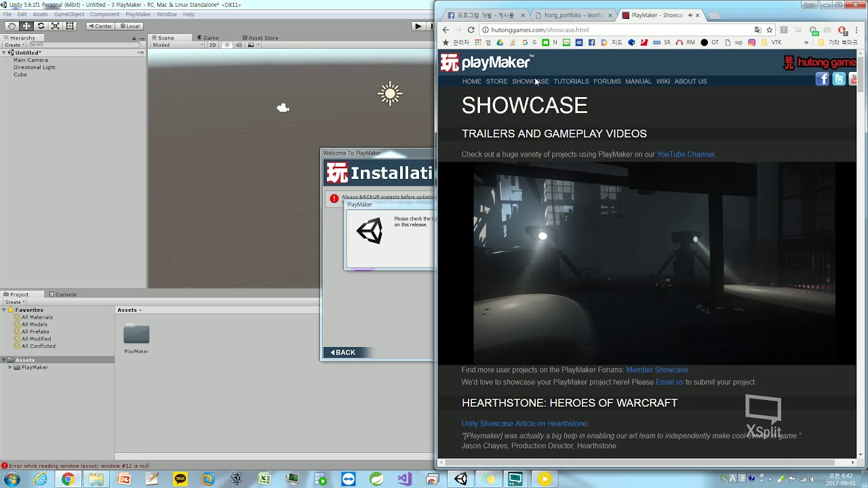Click the Hierarchy search field
Screen dimensions: 868x488
point(85,45)
